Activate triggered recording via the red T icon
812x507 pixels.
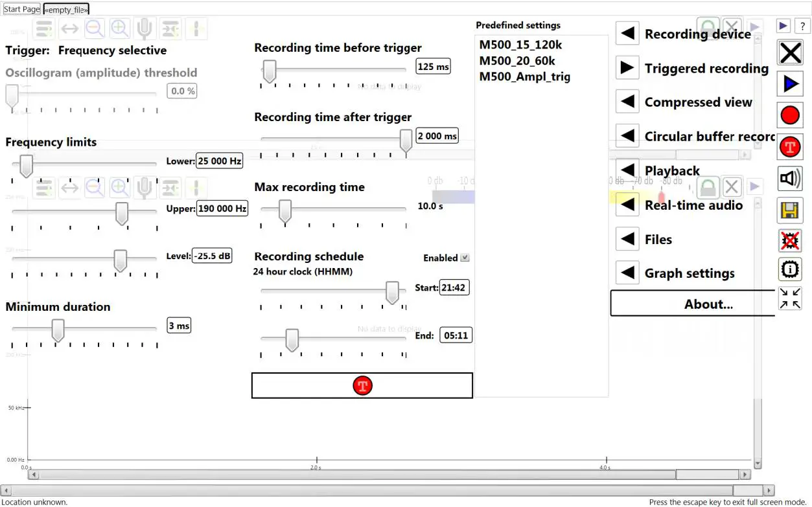click(789, 147)
